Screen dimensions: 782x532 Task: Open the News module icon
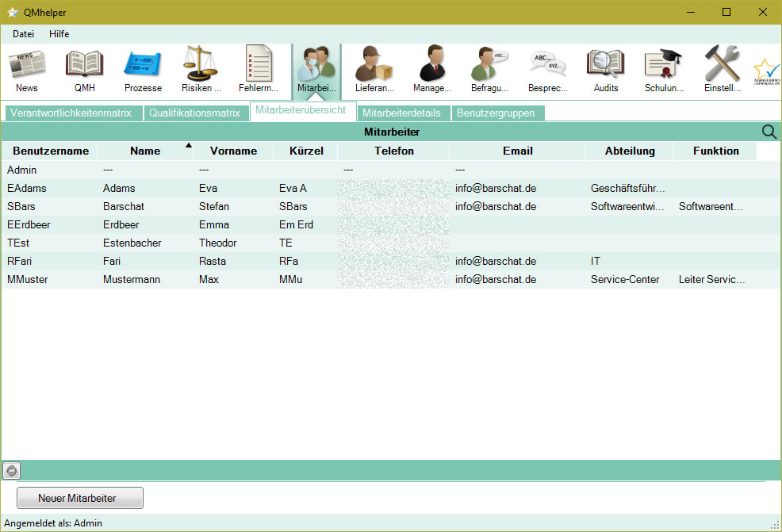26,70
